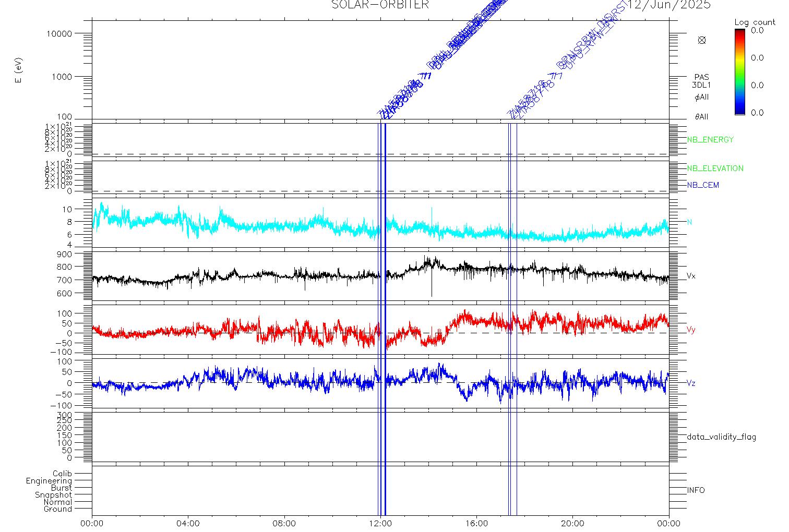Image resolution: width=789 pixels, height=532 pixels.
Task: Click the Normal mode row label
Action: [x=58, y=502]
